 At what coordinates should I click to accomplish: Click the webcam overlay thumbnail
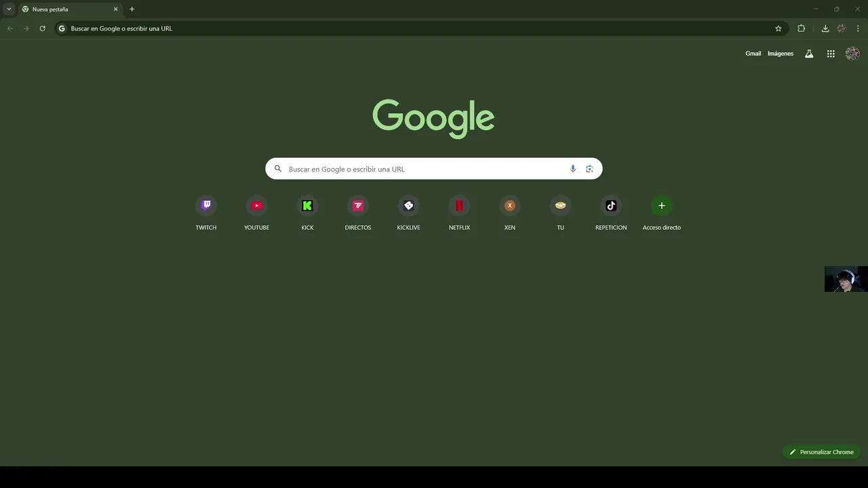point(846,279)
